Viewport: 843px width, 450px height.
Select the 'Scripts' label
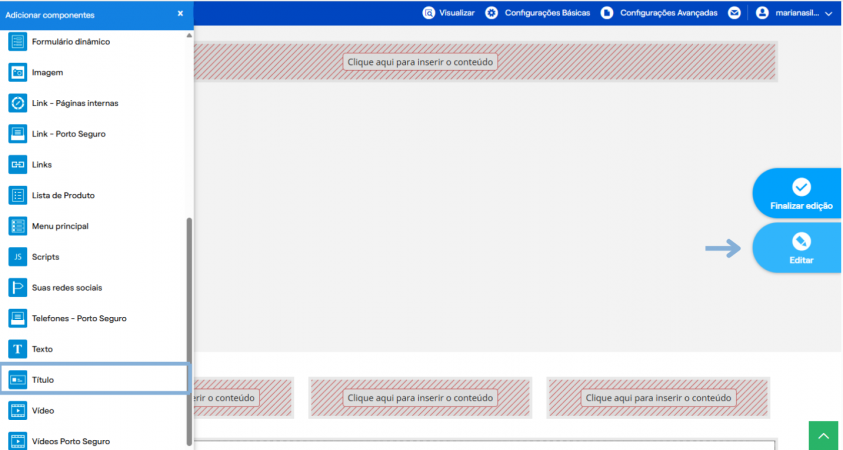tap(46, 256)
